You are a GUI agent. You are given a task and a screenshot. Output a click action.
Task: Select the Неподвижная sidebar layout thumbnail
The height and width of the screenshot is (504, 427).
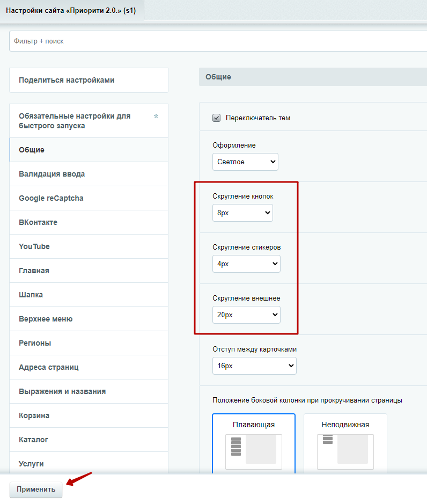[345, 443]
